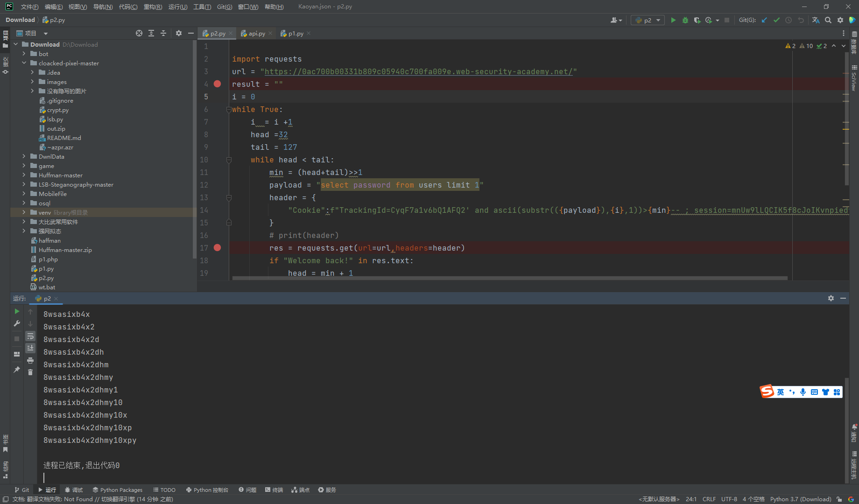The height and width of the screenshot is (504, 859).
Task: Open the Git(G) menu
Action: [225, 7]
